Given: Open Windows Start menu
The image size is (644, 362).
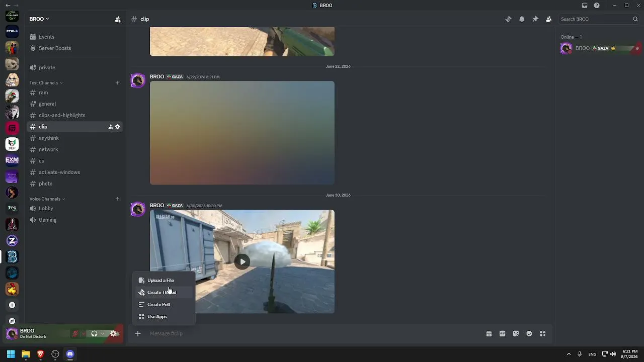Looking at the screenshot, I should pos(11,354).
